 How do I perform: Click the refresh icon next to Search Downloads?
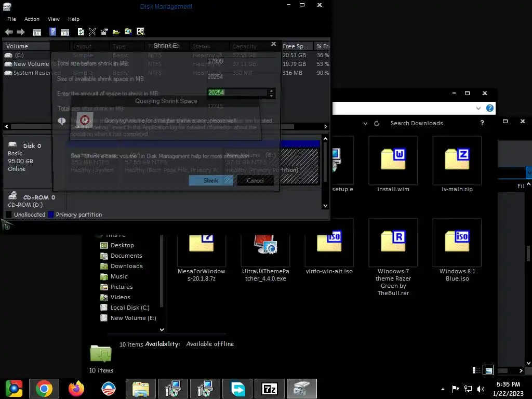click(377, 124)
